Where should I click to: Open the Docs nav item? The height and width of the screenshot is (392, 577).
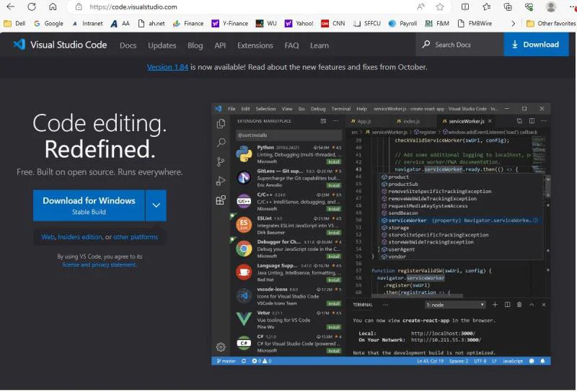coord(128,45)
